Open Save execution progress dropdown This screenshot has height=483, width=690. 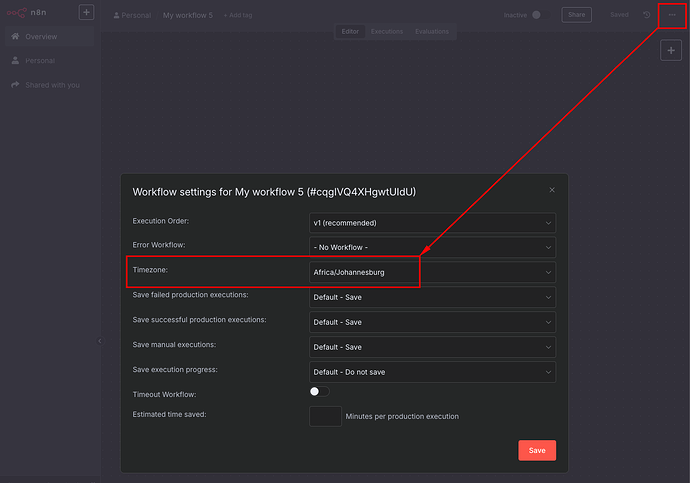pos(432,372)
